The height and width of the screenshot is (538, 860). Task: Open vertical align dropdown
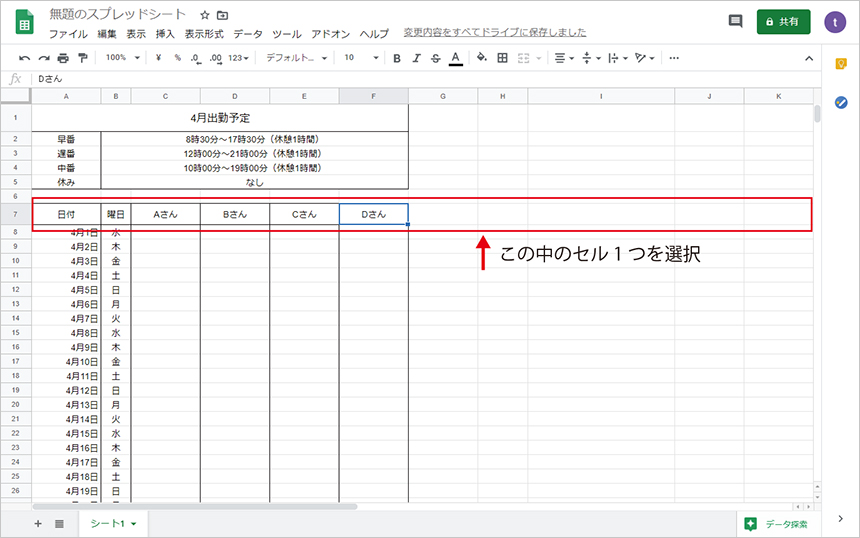[591, 58]
